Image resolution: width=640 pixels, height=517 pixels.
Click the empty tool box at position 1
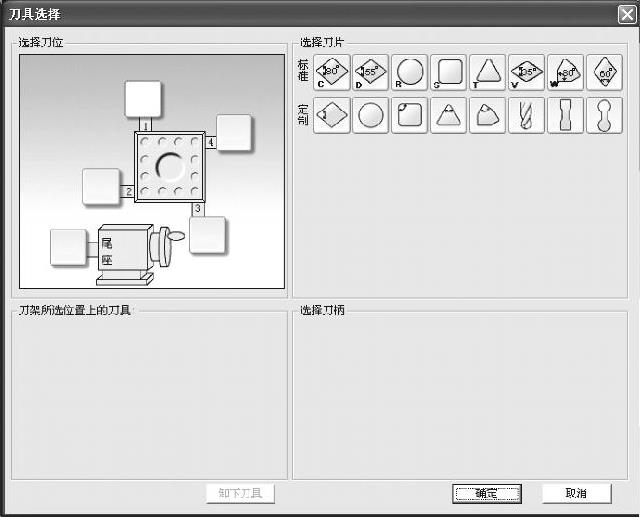(143, 99)
